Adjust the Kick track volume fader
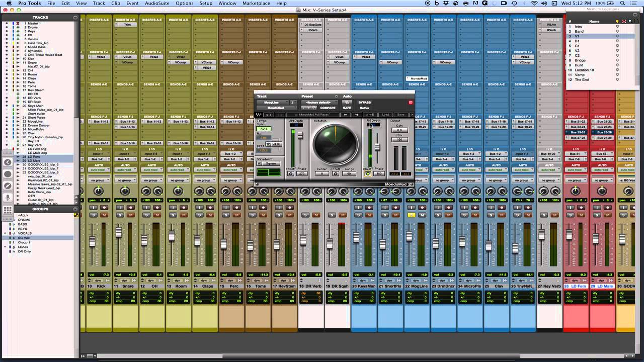644x362 pixels. click(x=92, y=242)
